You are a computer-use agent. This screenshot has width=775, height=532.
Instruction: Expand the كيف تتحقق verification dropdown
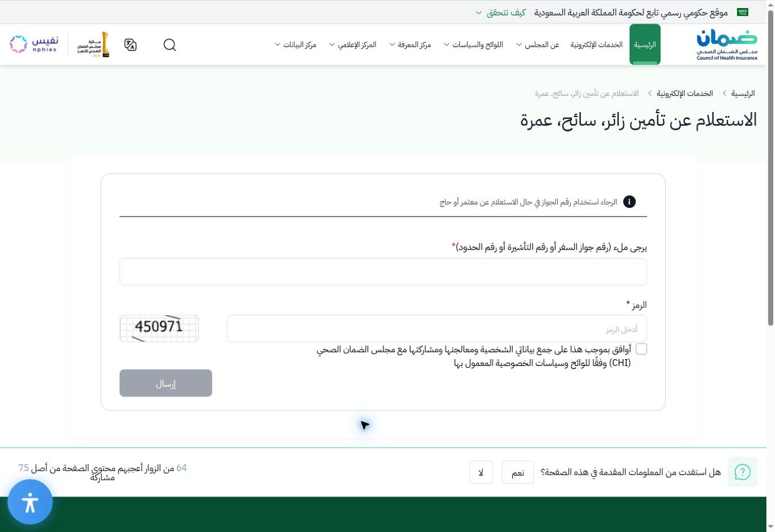point(501,12)
